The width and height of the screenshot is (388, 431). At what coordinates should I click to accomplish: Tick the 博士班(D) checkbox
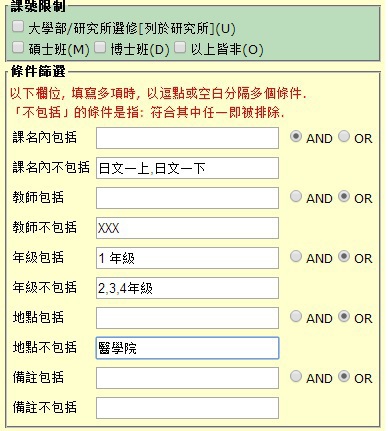[100, 47]
